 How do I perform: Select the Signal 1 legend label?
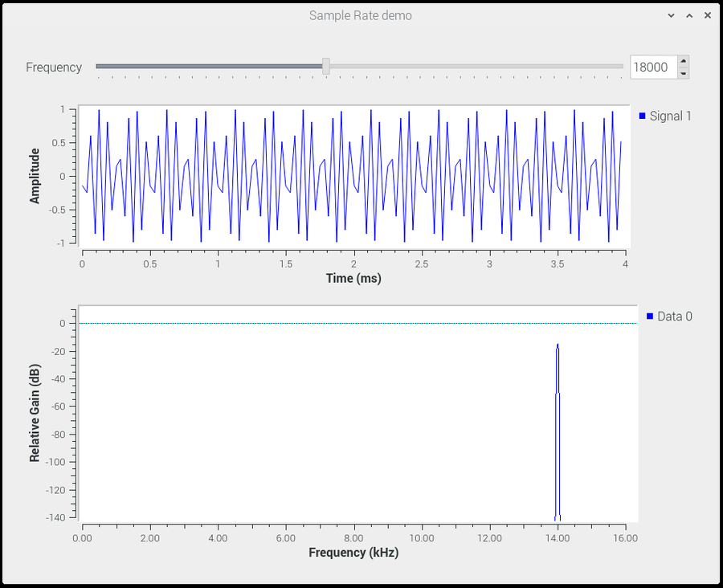click(669, 116)
